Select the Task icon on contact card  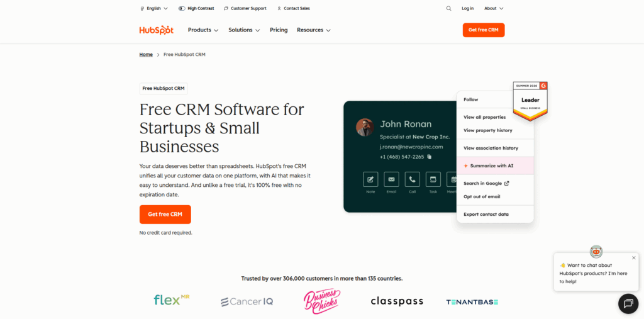coord(433,179)
